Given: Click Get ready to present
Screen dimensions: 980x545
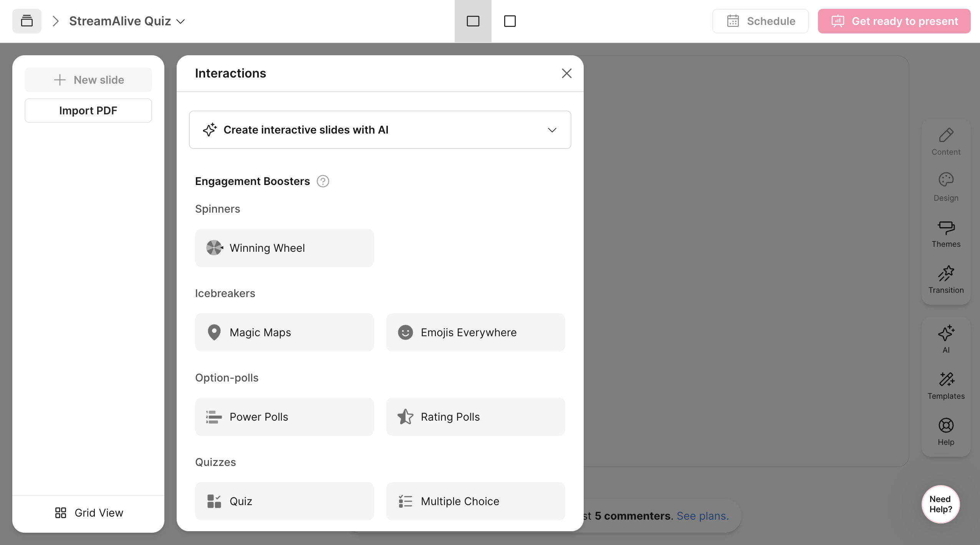Looking at the screenshot, I should (894, 21).
